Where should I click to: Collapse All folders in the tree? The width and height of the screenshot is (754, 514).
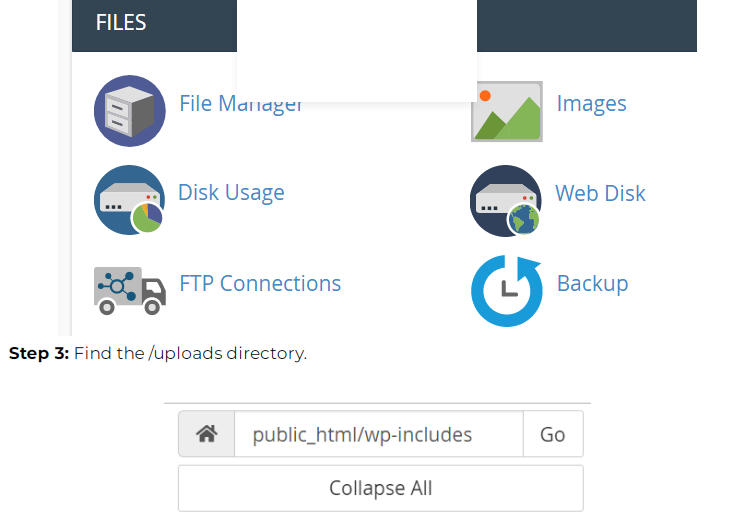pyautogui.click(x=380, y=488)
